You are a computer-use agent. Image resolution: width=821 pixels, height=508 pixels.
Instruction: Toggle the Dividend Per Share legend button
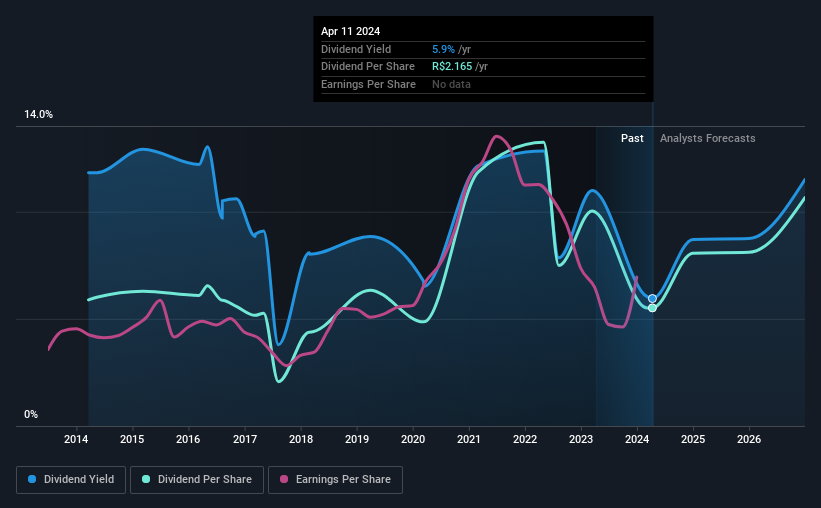[197, 480]
